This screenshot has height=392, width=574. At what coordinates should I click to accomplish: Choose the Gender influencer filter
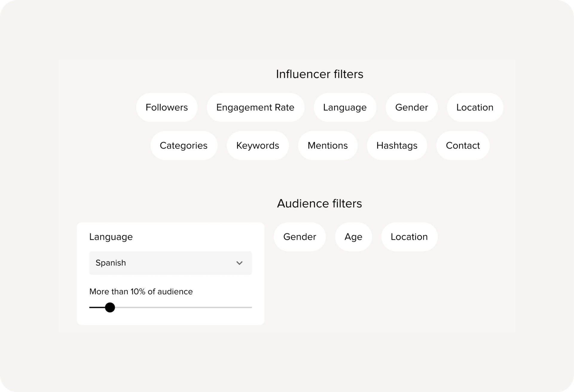pyautogui.click(x=411, y=107)
